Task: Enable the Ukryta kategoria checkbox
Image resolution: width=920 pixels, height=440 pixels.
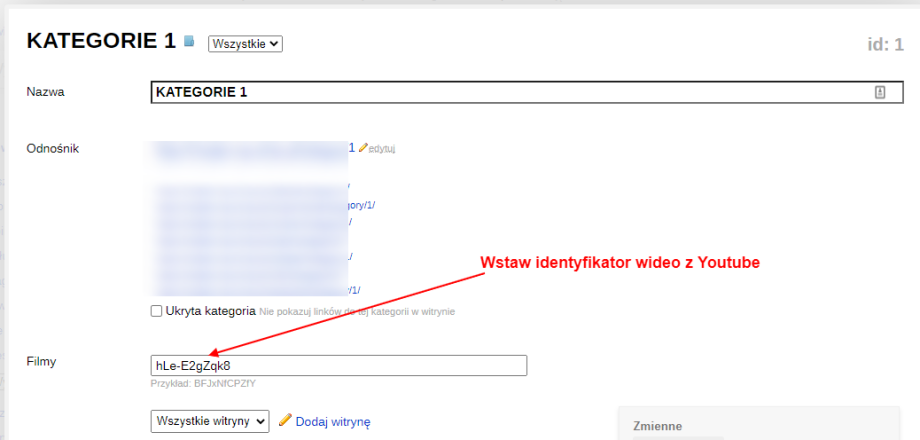Action: pos(157,312)
